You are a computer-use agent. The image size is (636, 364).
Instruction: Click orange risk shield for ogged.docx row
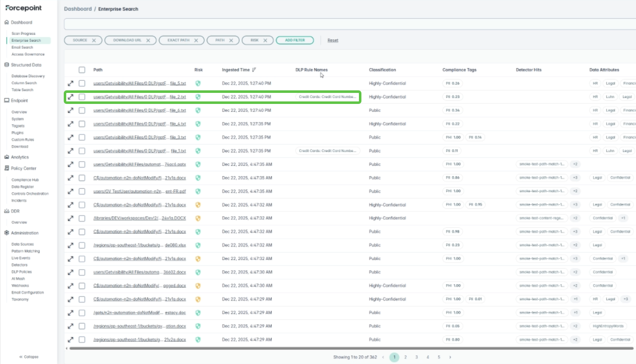click(198, 286)
